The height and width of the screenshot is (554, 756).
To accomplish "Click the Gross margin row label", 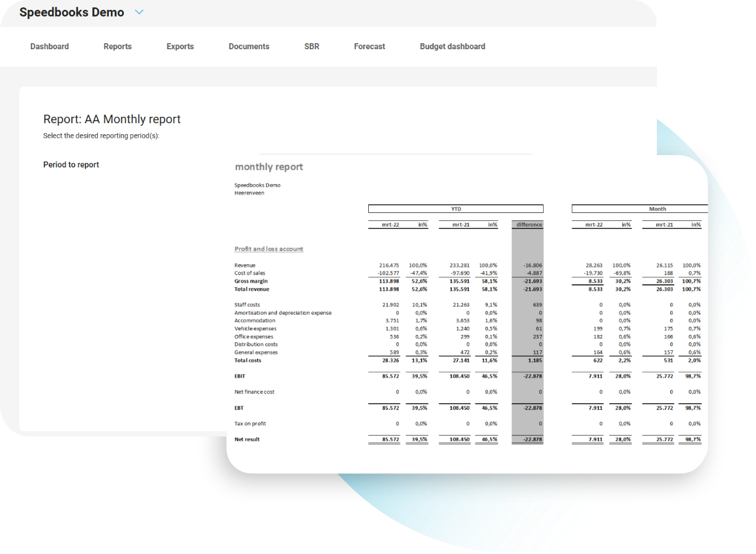I will (251, 281).
